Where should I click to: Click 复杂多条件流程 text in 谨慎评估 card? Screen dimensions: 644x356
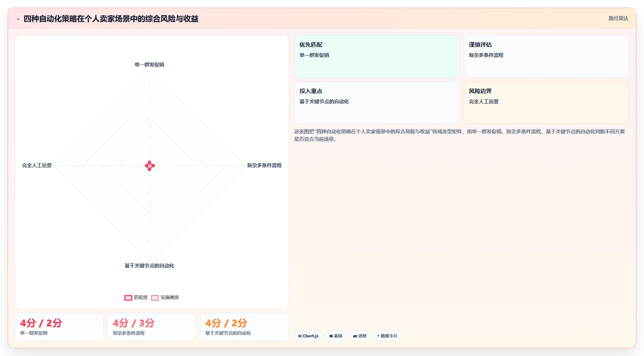[x=486, y=55]
